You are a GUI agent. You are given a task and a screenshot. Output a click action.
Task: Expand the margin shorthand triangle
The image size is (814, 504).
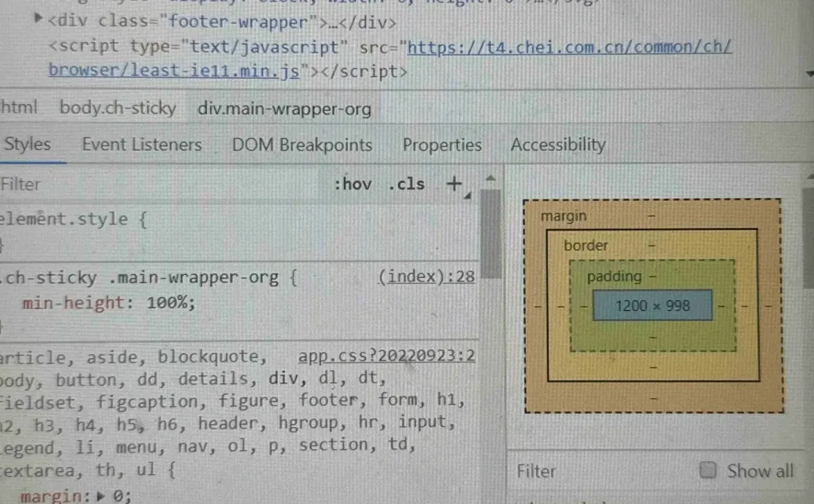point(101,496)
